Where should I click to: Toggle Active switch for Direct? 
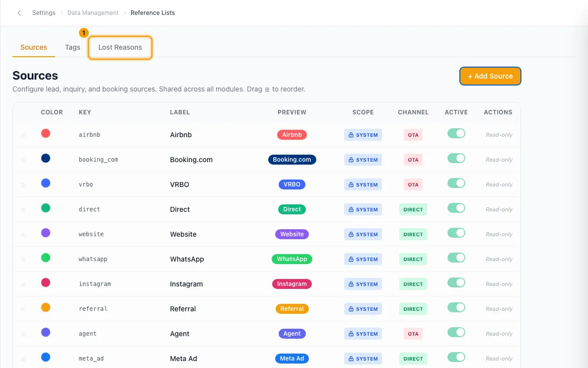click(x=456, y=208)
